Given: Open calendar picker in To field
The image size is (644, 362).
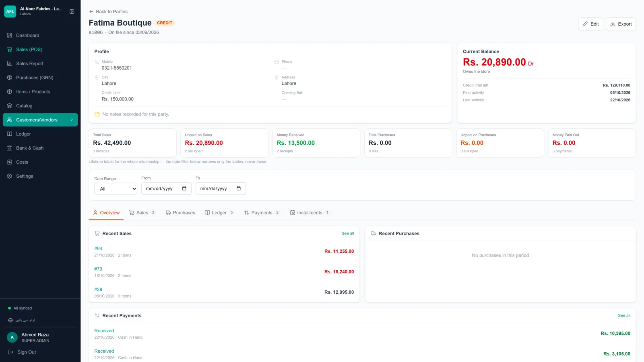Looking at the screenshot, I should pos(239,189).
